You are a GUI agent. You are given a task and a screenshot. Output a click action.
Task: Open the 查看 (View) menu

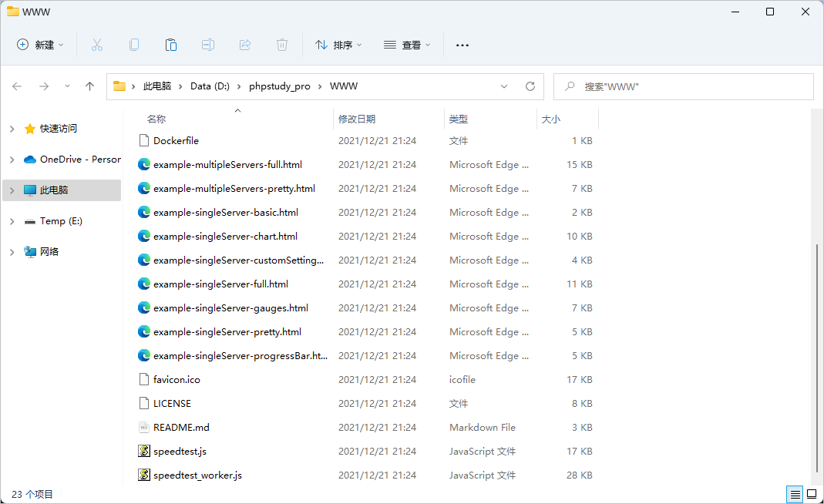[x=407, y=45]
